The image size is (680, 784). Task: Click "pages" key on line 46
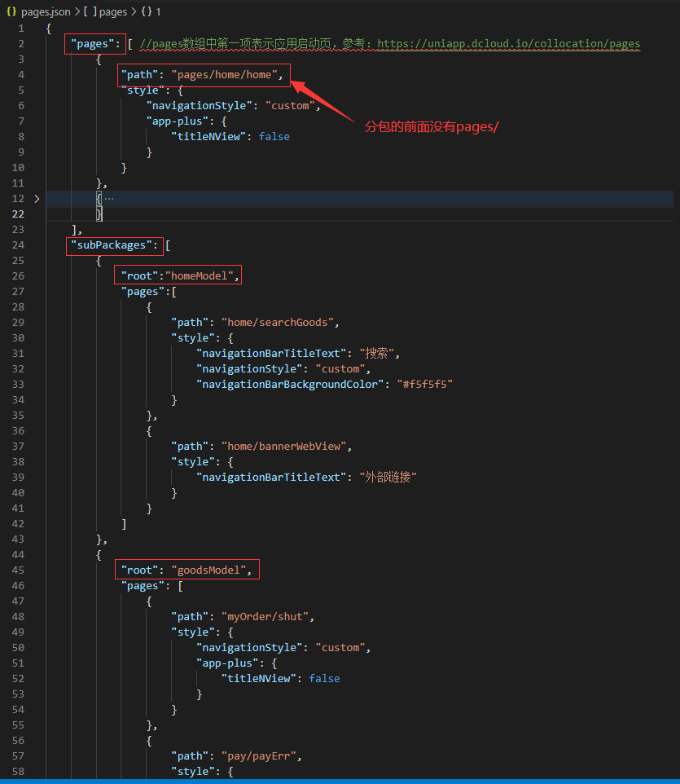[143, 585]
